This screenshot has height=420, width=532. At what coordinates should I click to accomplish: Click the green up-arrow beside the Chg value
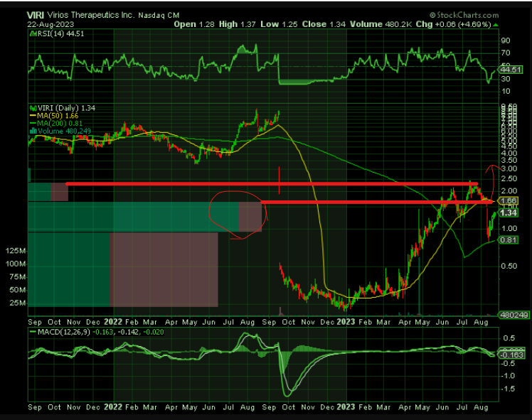(x=495, y=25)
